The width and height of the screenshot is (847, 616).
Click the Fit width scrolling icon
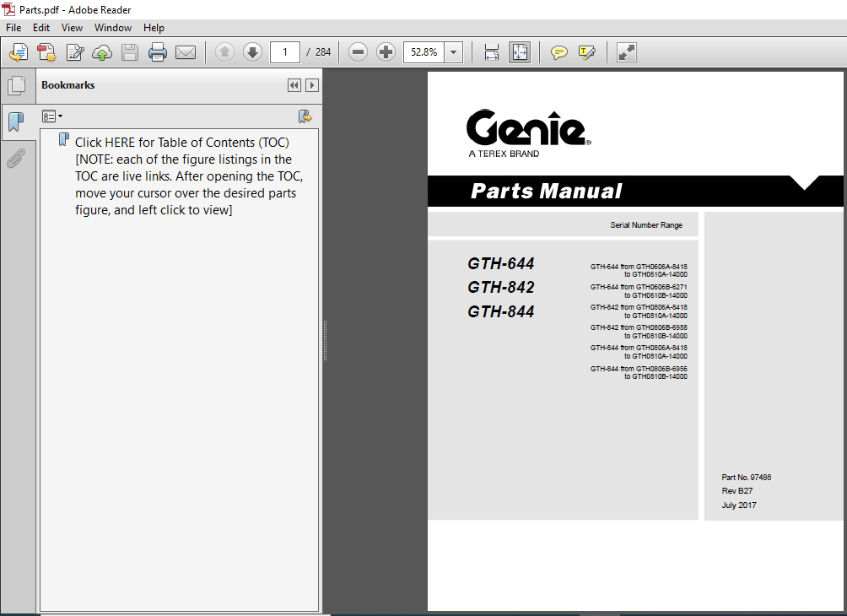492,52
